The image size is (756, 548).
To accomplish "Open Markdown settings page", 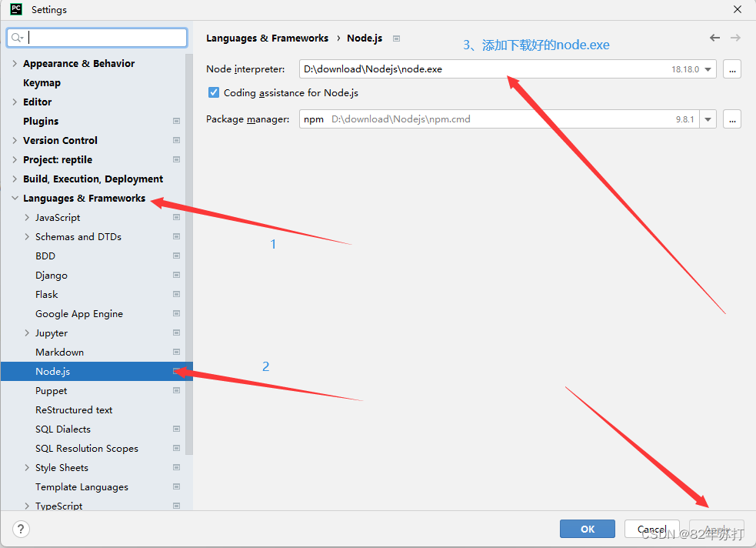I will click(60, 353).
